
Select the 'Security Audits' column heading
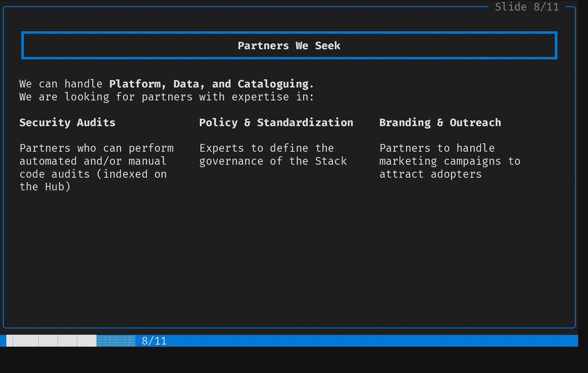pos(67,123)
